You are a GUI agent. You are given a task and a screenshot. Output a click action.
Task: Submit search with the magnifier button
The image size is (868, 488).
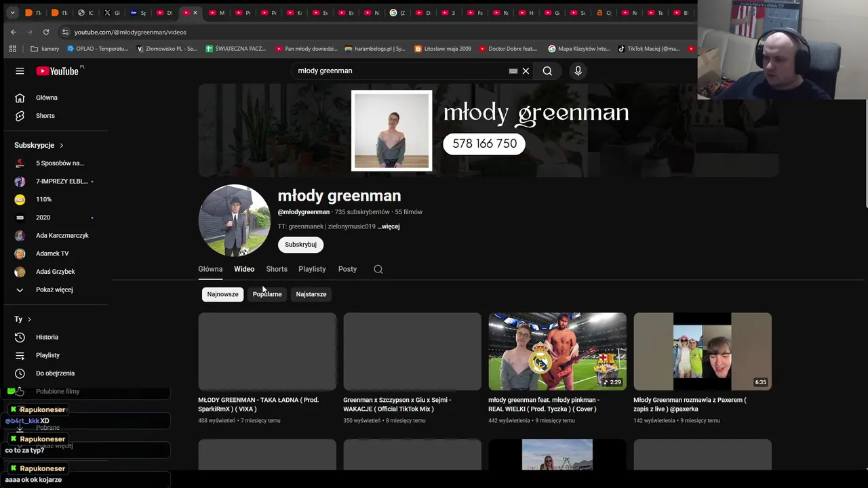[547, 71]
